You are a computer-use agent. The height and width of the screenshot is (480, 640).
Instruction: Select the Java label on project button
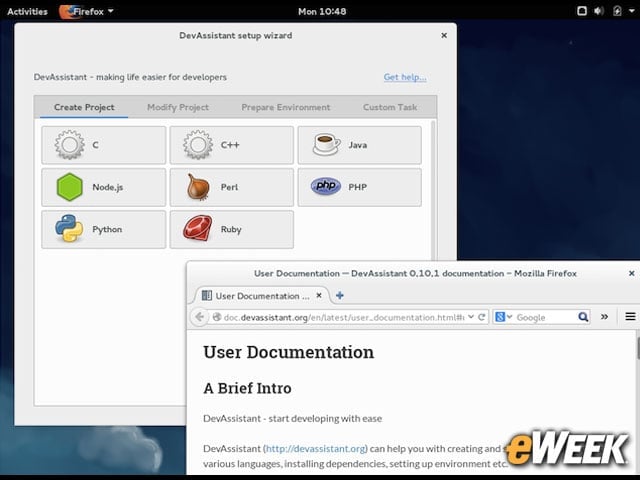click(358, 145)
